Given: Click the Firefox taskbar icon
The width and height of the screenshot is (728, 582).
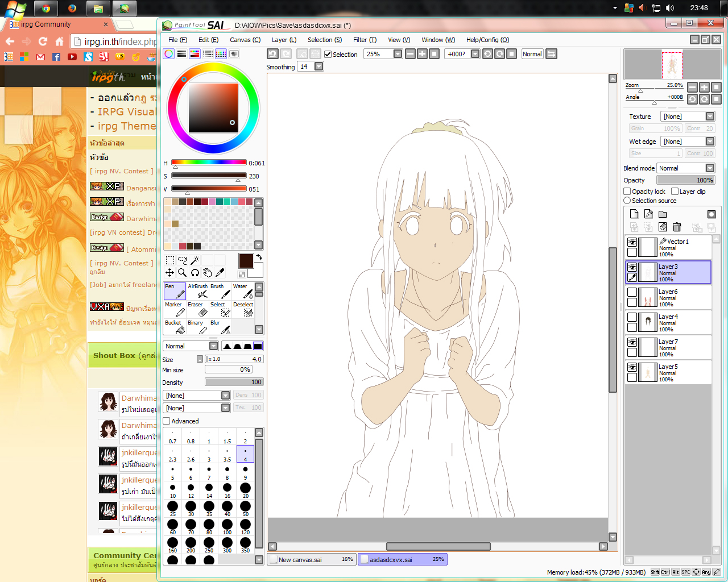Looking at the screenshot, I should [72, 8].
